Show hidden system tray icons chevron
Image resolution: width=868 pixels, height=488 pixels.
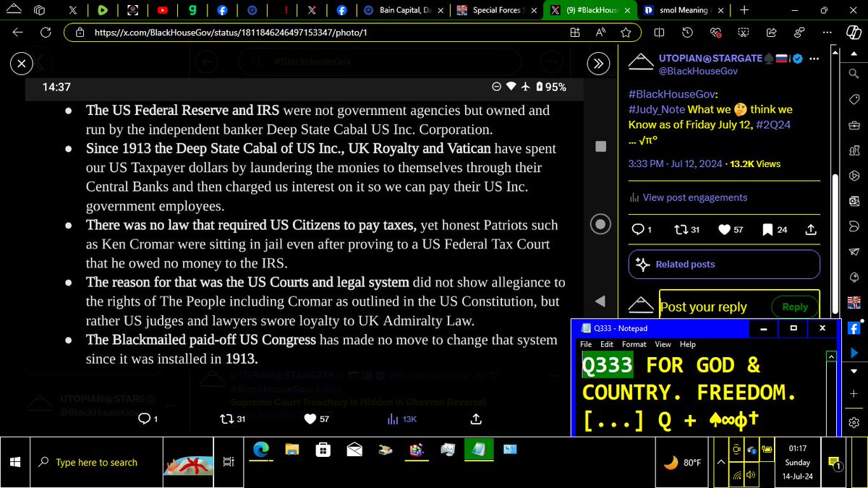click(x=720, y=461)
